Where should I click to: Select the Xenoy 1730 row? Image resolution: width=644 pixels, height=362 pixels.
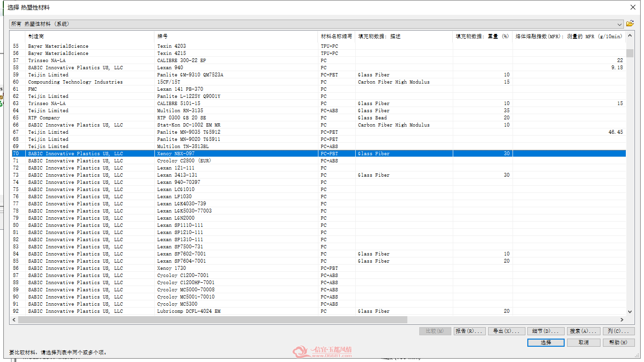[x=318, y=268]
